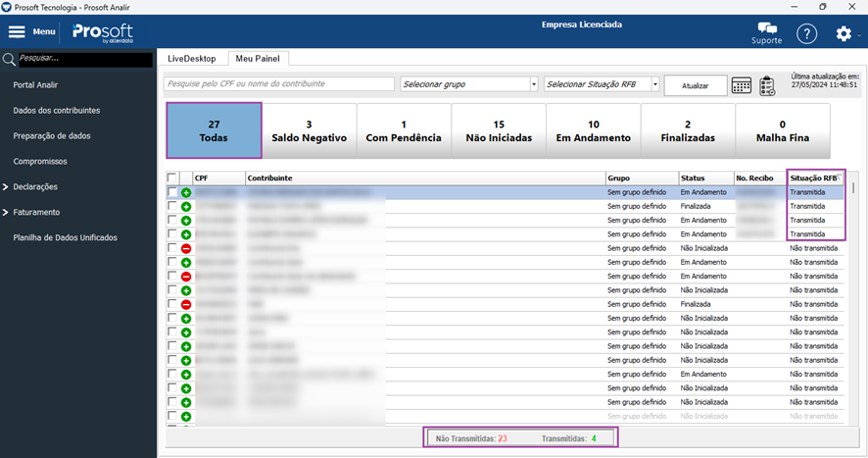Select the 0 Malha Fina card
Viewport: 868px width, 458px height.
(783, 130)
